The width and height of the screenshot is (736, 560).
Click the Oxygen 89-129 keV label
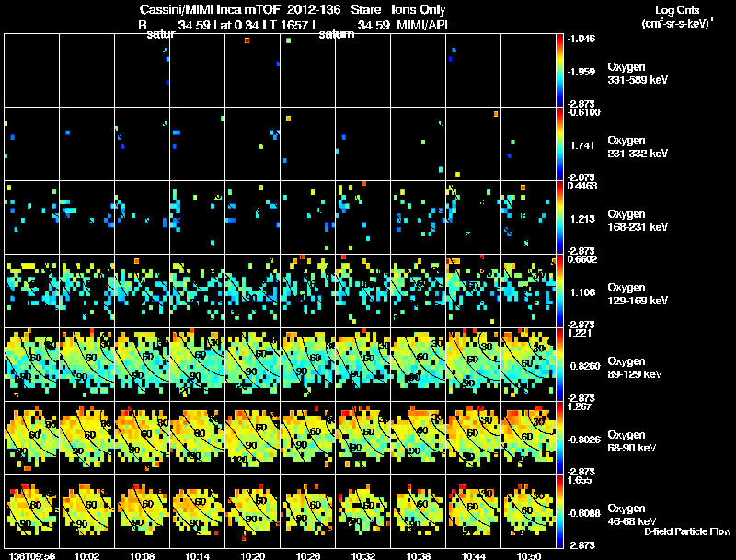point(635,368)
